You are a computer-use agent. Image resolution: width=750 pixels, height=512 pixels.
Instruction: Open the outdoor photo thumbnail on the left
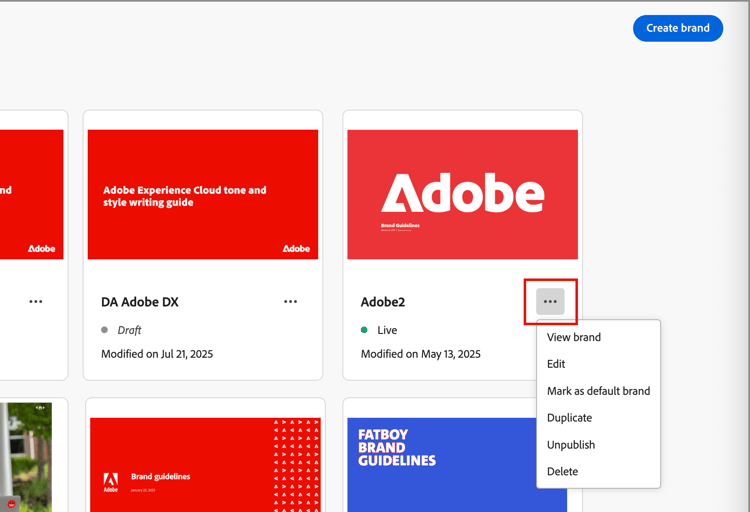[x=26, y=457]
